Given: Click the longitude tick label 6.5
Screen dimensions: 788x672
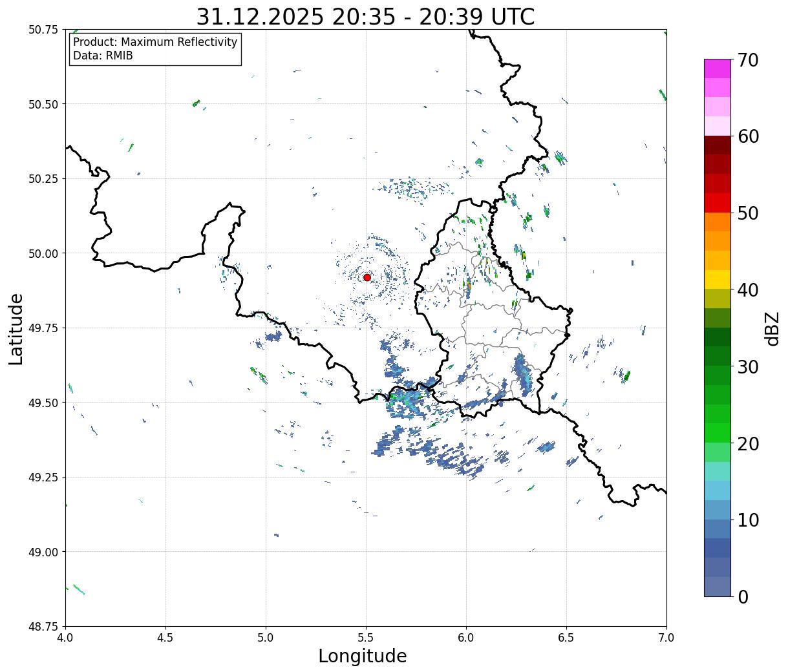Looking at the screenshot, I should click(x=566, y=637).
